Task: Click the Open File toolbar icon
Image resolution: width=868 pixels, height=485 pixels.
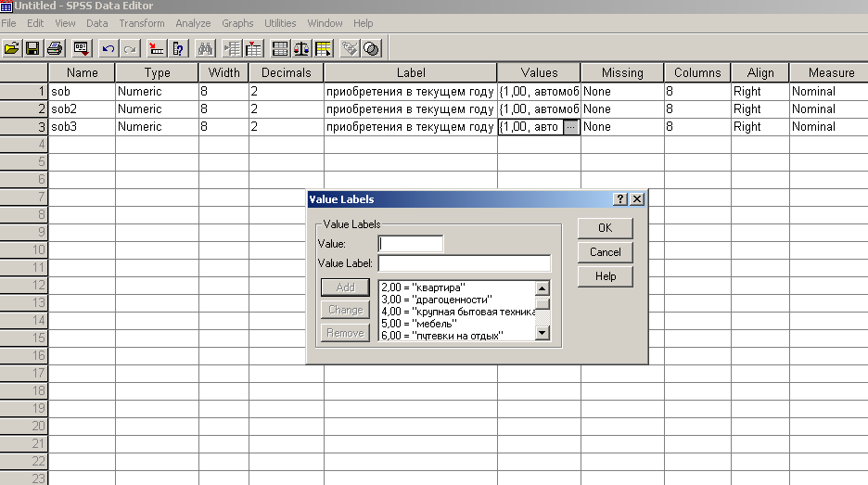Action: (x=12, y=49)
